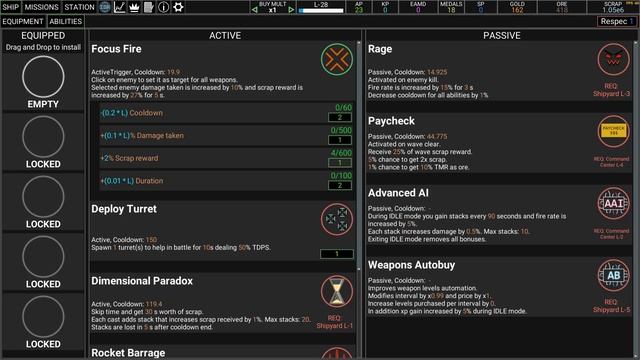
Task: Open the settings gear icon
Action: 178,7
